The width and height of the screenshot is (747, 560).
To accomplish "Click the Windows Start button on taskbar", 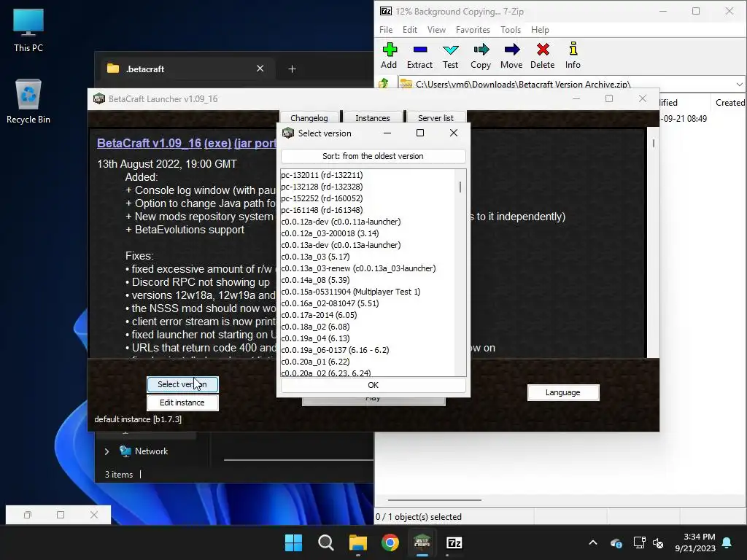I will (x=293, y=542).
